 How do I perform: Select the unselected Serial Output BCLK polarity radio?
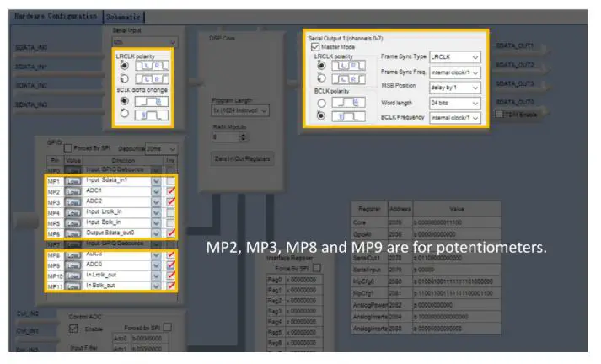[321, 103]
